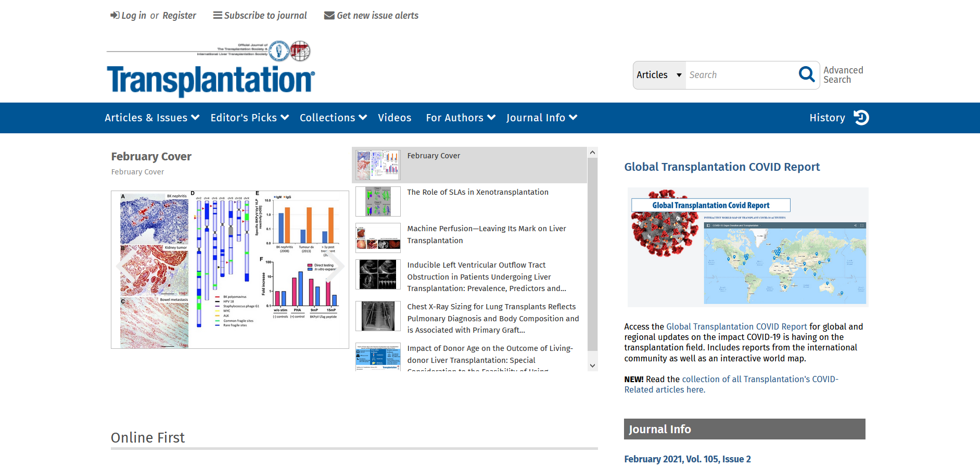Focus the Search text field
This screenshot has height=466, width=980.
click(741, 75)
